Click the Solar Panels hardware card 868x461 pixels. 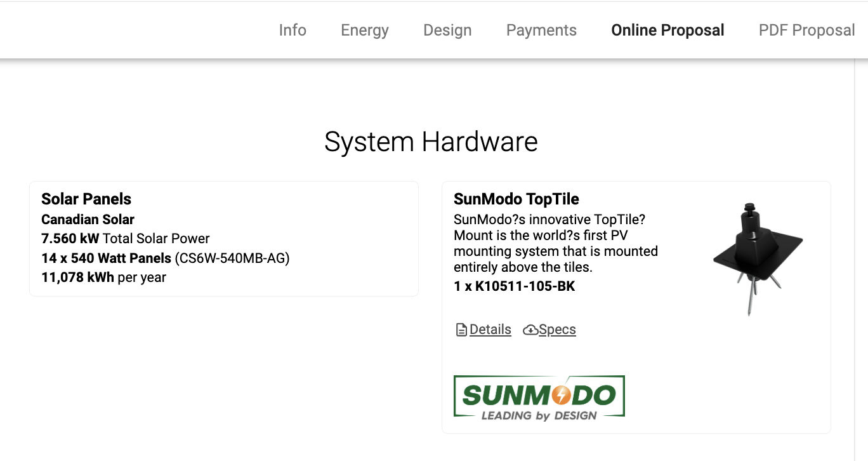[x=223, y=239]
